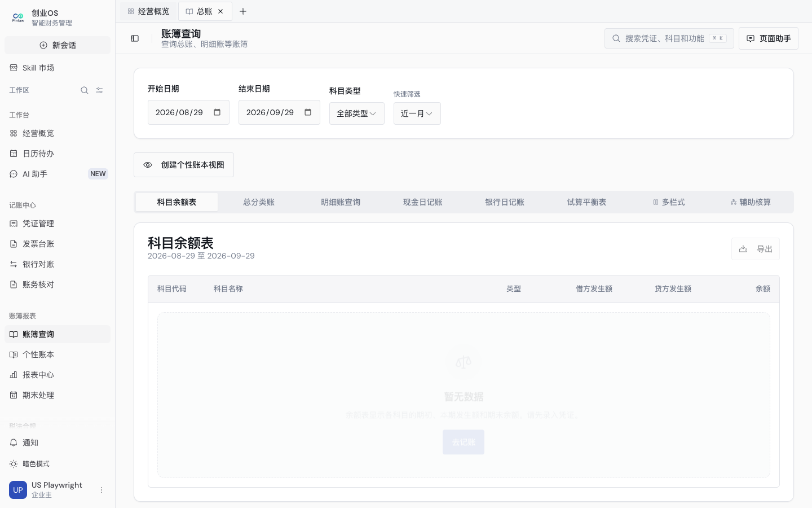Click 去记账 button in empty state
Image resolution: width=812 pixels, height=508 pixels.
(x=464, y=443)
